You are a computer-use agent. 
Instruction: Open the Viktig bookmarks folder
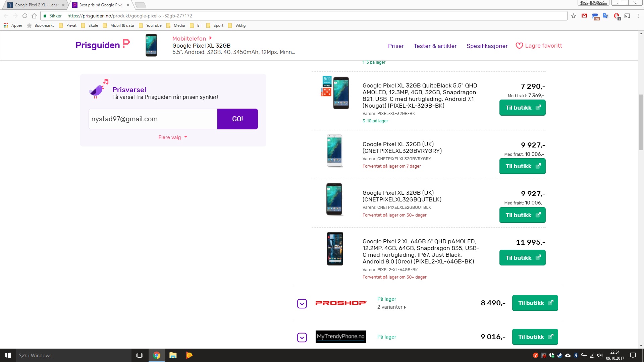237,25
